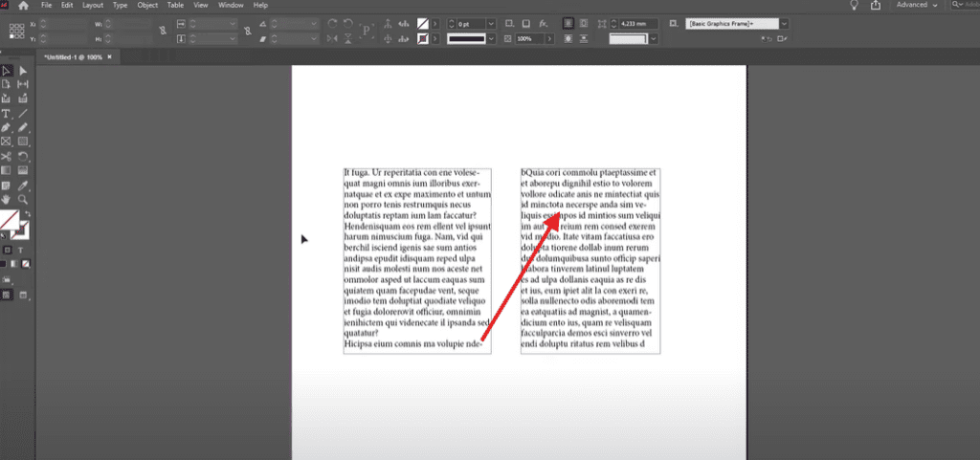980x460 pixels.
Task: Open the Layout menu
Action: coord(93,5)
